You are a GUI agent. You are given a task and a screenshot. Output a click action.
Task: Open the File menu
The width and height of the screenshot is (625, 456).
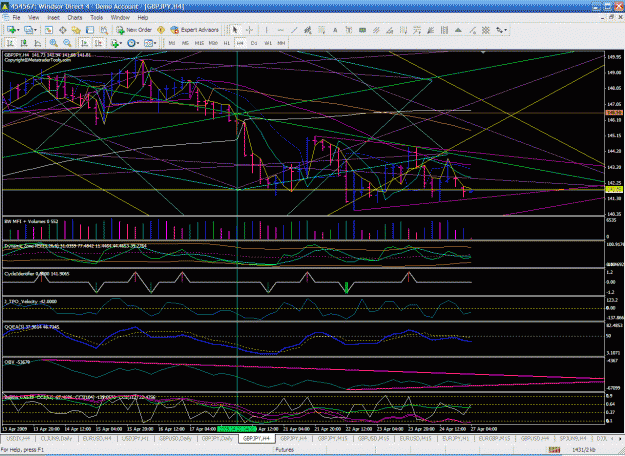pos(16,18)
